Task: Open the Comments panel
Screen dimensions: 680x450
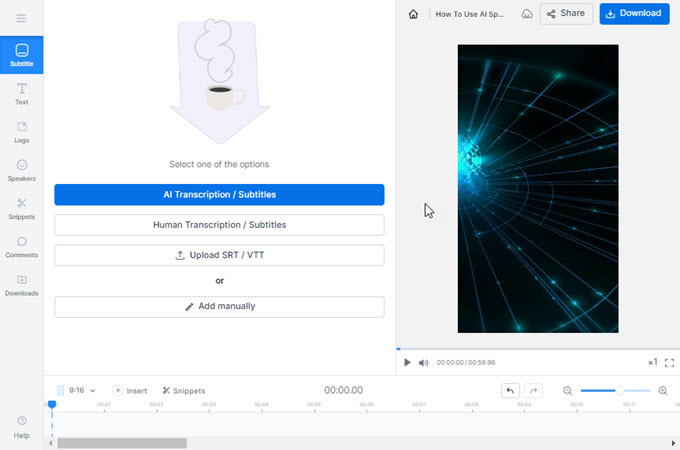Action: pos(21,246)
